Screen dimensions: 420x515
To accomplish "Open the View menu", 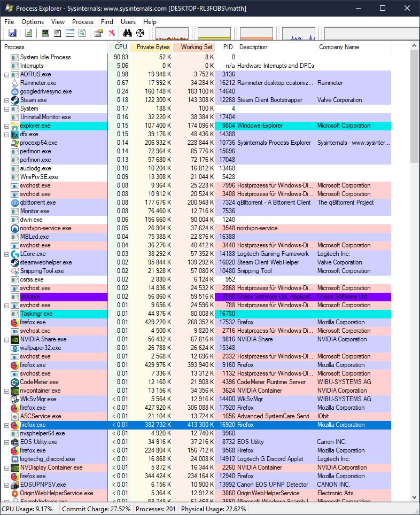I will tap(58, 22).
